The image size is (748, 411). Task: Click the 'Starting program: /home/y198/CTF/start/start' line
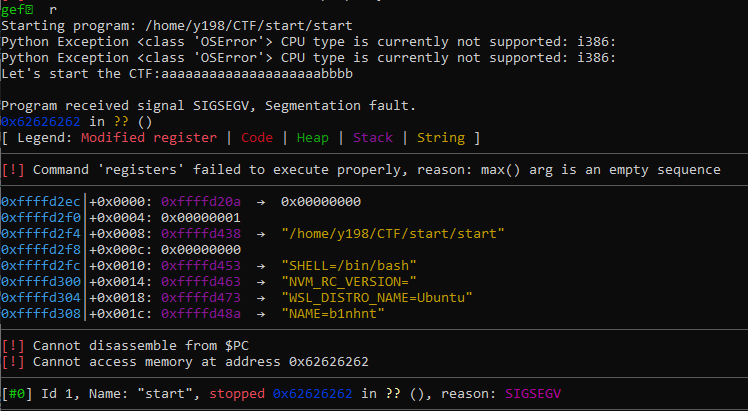[177, 26]
